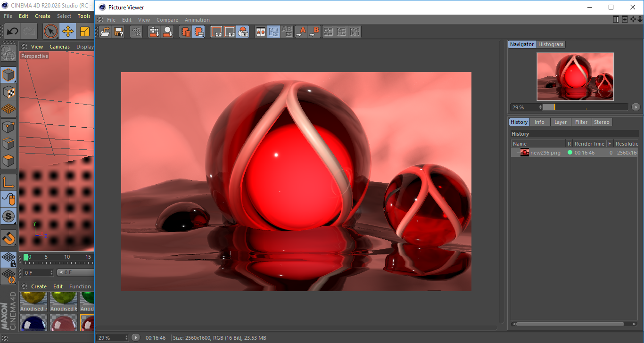Toggle the Viewport Solo S icon
644x343 pixels.
coord(8,216)
